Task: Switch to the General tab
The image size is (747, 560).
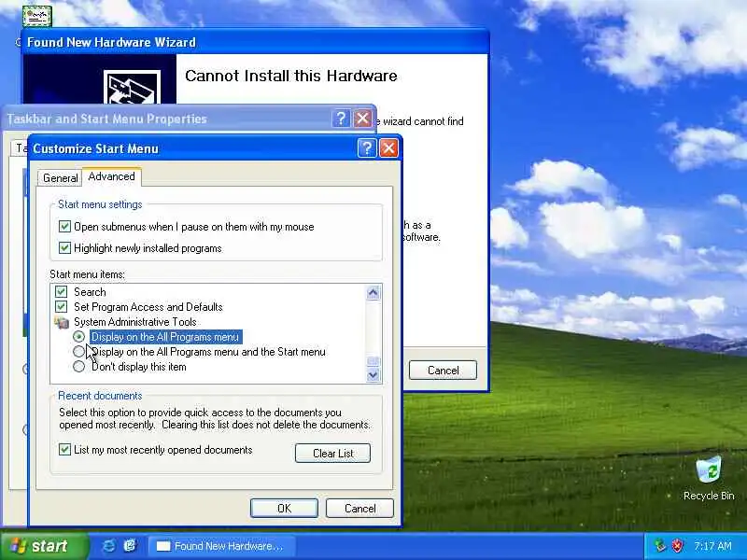Action: click(60, 177)
